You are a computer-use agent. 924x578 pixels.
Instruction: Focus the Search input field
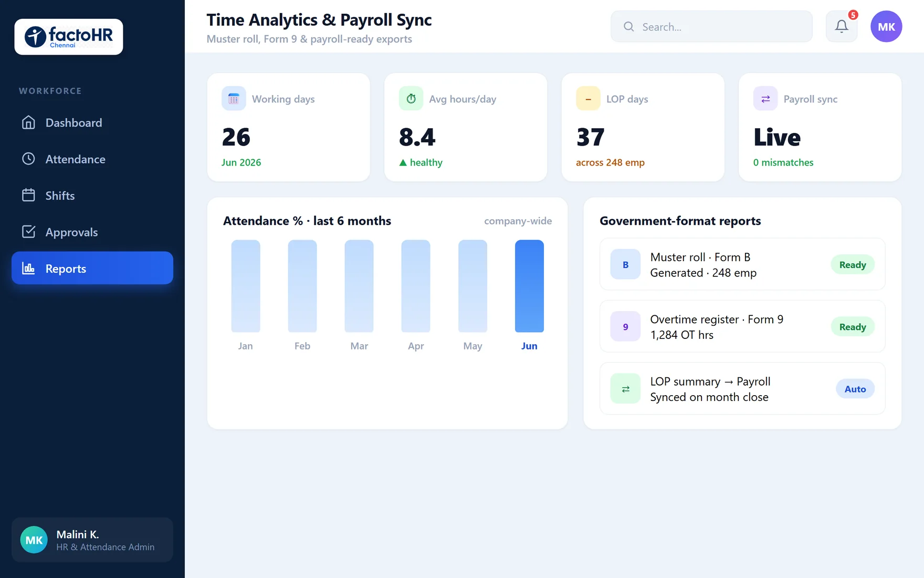(x=711, y=26)
